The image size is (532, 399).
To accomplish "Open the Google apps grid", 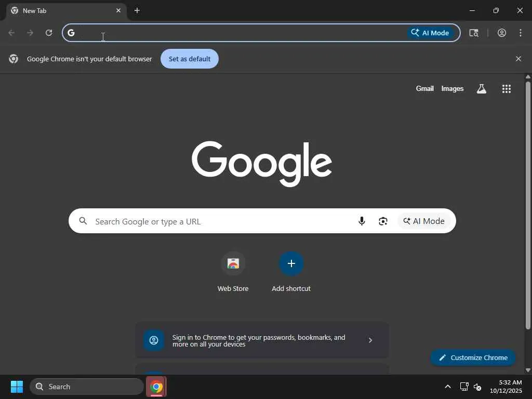I will point(507,89).
